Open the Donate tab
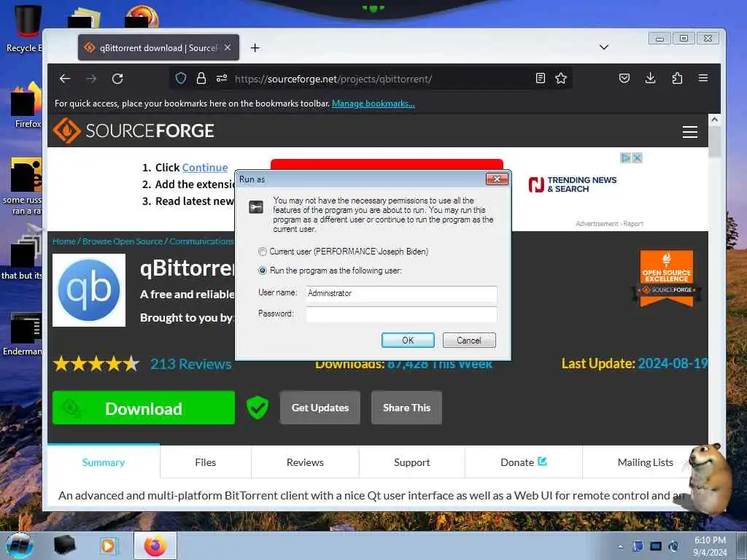Viewport: 747px width, 560px height. tap(523, 462)
